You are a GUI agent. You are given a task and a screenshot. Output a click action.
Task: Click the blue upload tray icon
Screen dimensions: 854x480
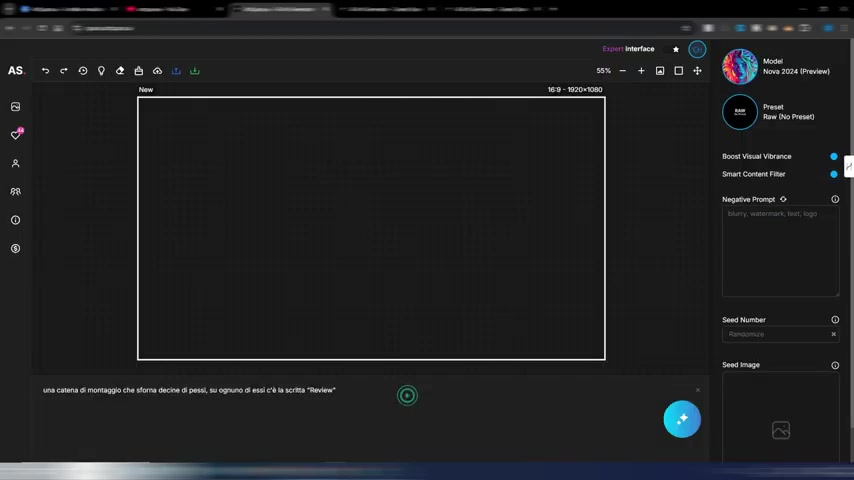point(176,71)
